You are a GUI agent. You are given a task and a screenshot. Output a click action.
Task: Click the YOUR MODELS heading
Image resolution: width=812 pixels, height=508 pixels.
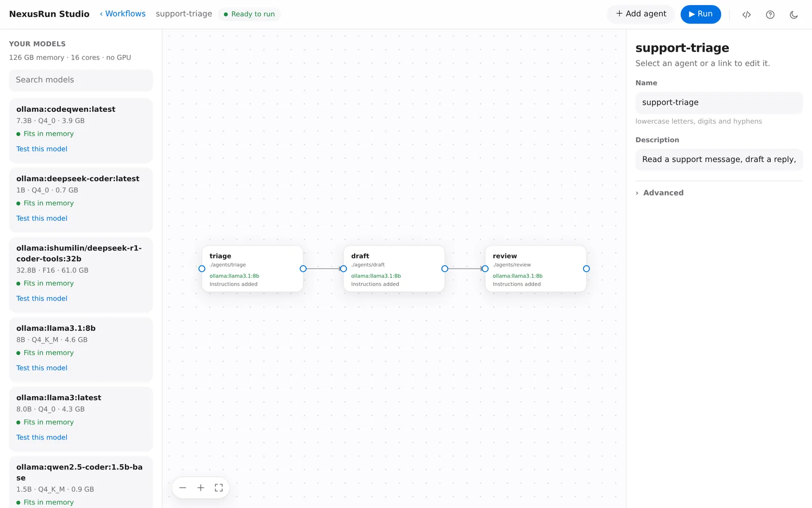pyautogui.click(x=38, y=44)
